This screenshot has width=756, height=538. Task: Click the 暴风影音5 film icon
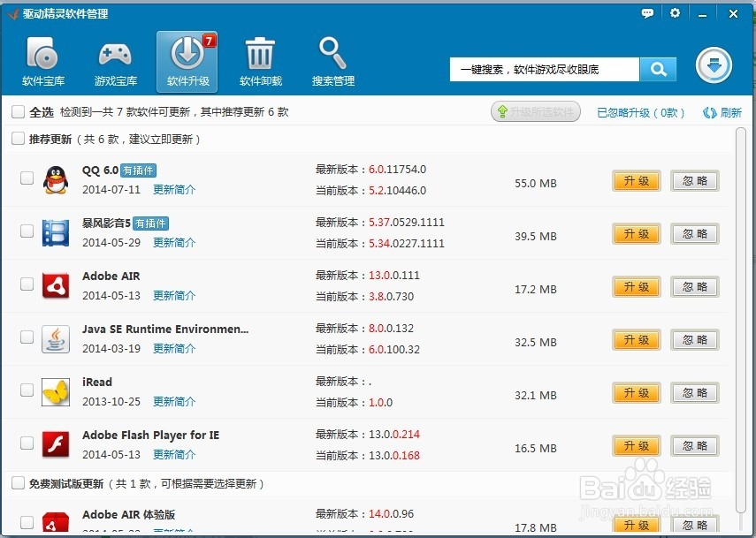click(56, 232)
